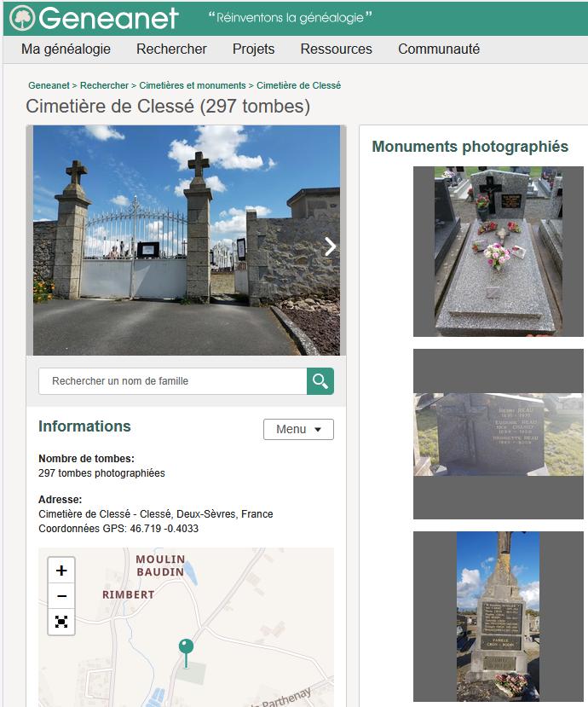Viewport: 588px width, 707px height.
Task: Go to Cimetières et monuments breadcrumb
Action: 192,86
